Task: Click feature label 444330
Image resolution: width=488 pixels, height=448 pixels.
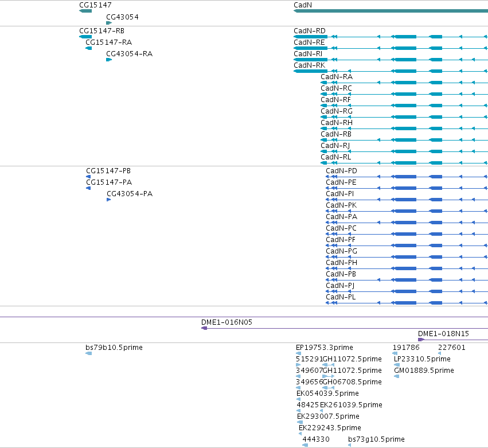Action: pos(316,440)
